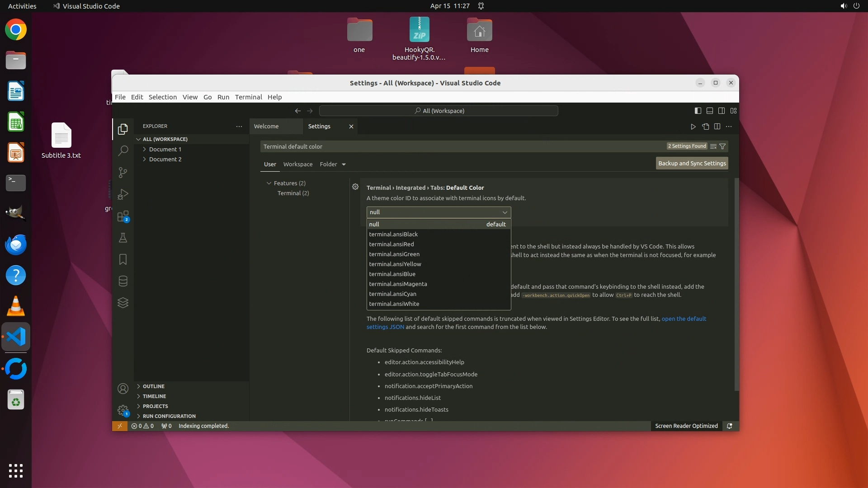The height and width of the screenshot is (488, 868).
Task: Open the Extensions view icon
Action: [123, 216]
